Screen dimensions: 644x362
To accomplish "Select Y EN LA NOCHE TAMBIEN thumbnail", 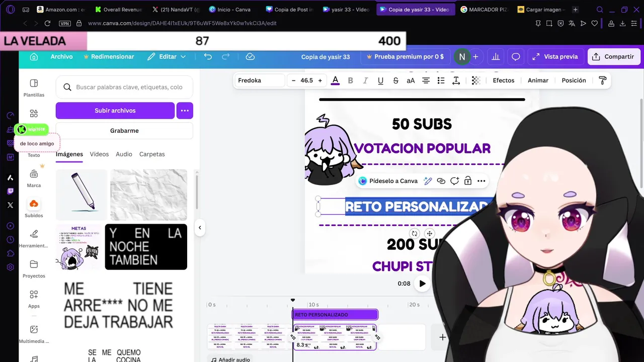I will pos(146,247).
